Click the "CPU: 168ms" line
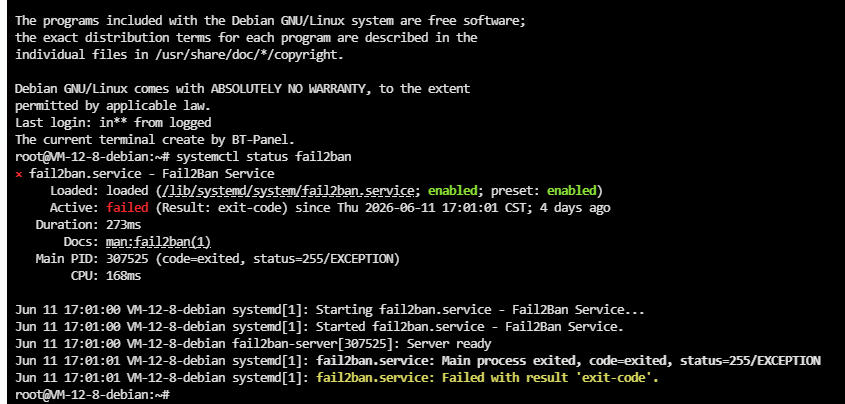 click(106, 276)
